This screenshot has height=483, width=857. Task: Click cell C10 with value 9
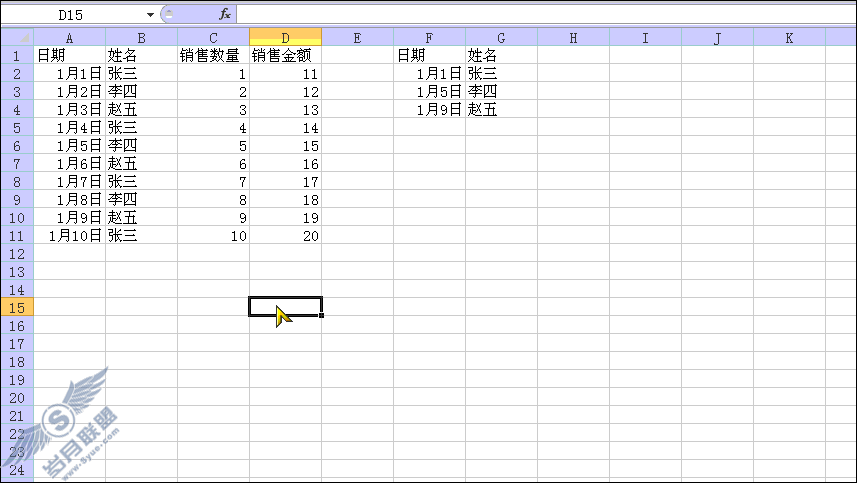point(214,217)
